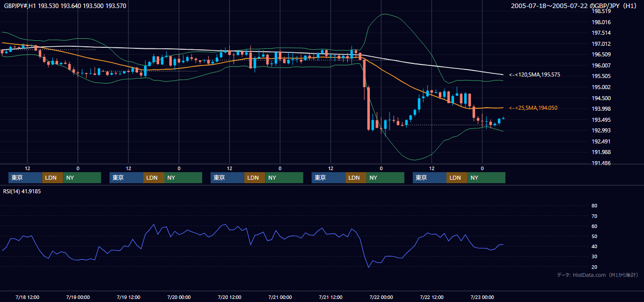Click RSI scale level 70
Viewport: 644px width, 302px height.
(594, 216)
